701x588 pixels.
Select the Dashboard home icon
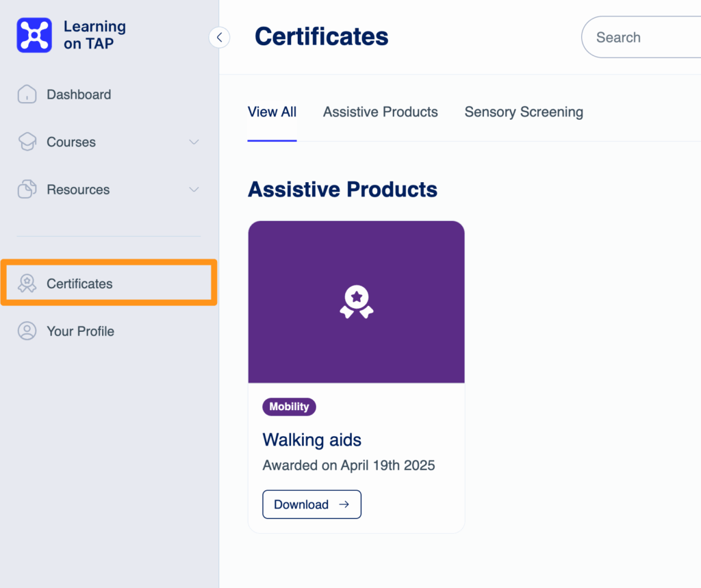point(27,94)
